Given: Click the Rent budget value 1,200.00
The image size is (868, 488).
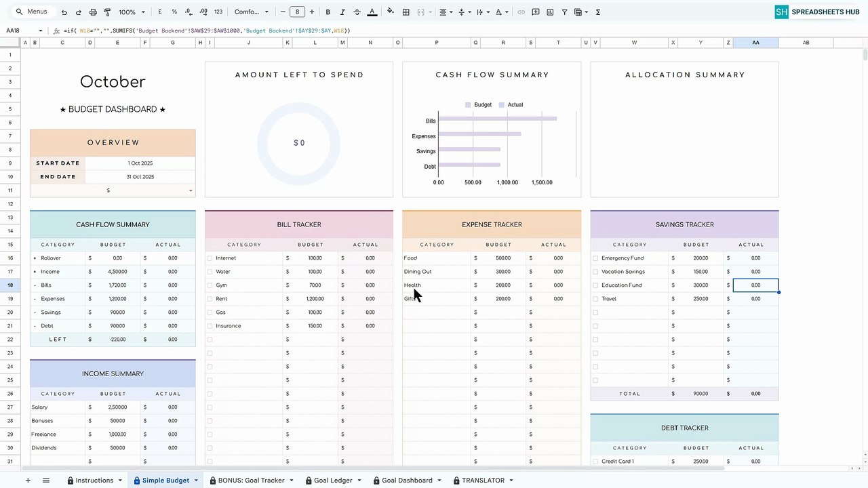Looking at the screenshot, I should [315, 299].
